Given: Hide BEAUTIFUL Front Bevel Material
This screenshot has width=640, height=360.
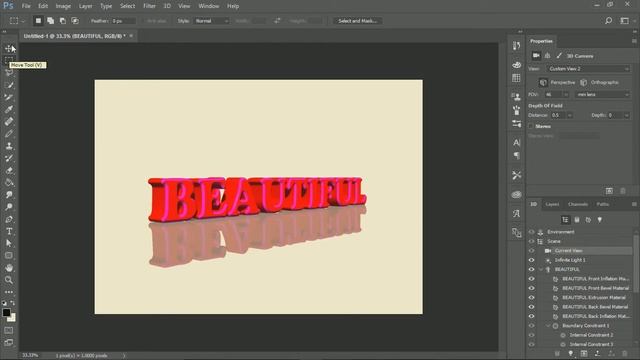Looking at the screenshot, I should tap(531, 288).
